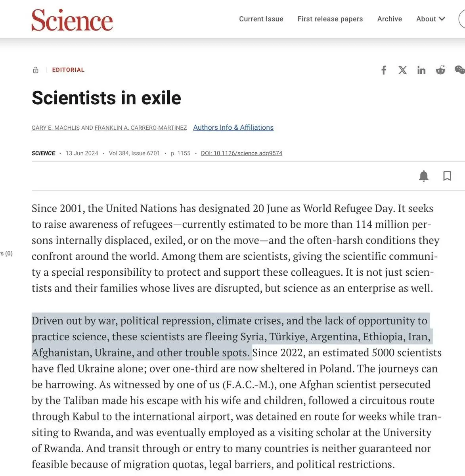Image resolution: width=465 pixels, height=476 pixels.
Task: Click the Editorial category label
Action: pos(68,70)
